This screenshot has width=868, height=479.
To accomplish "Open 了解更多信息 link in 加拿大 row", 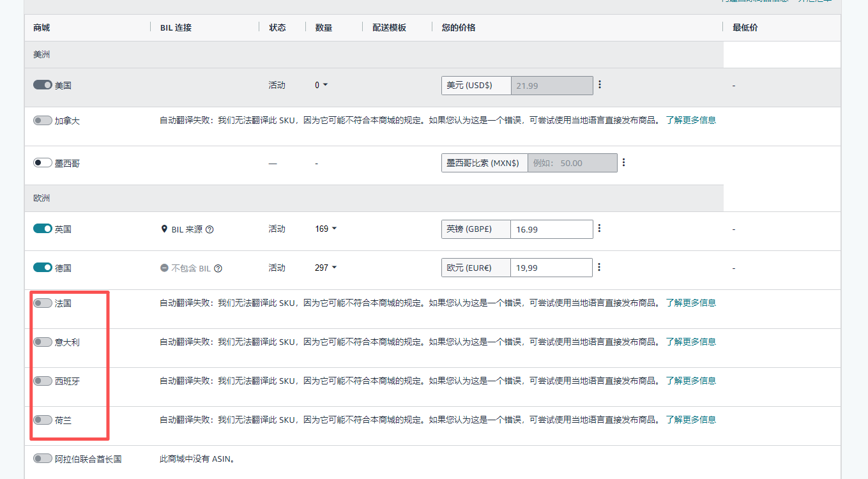I will pyautogui.click(x=690, y=120).
